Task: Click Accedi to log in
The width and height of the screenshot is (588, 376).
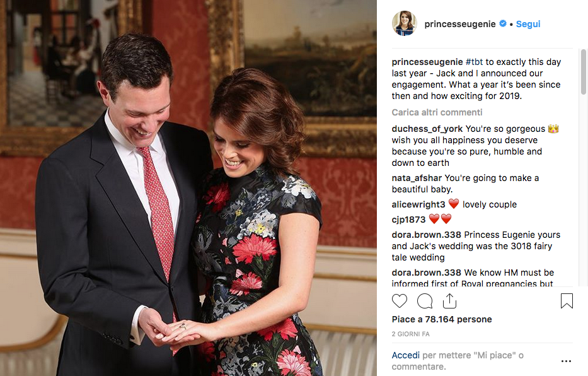Action: point(406,355)
